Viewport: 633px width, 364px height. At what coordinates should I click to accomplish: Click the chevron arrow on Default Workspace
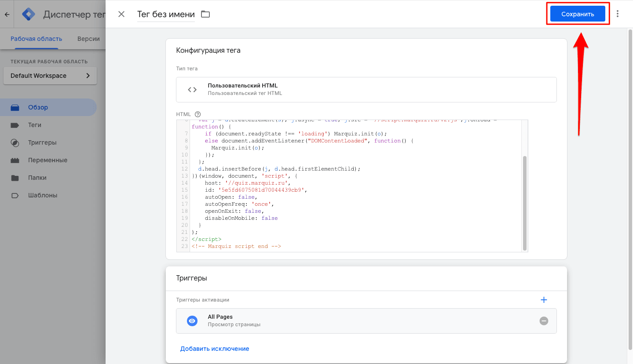tap(88, 76)
